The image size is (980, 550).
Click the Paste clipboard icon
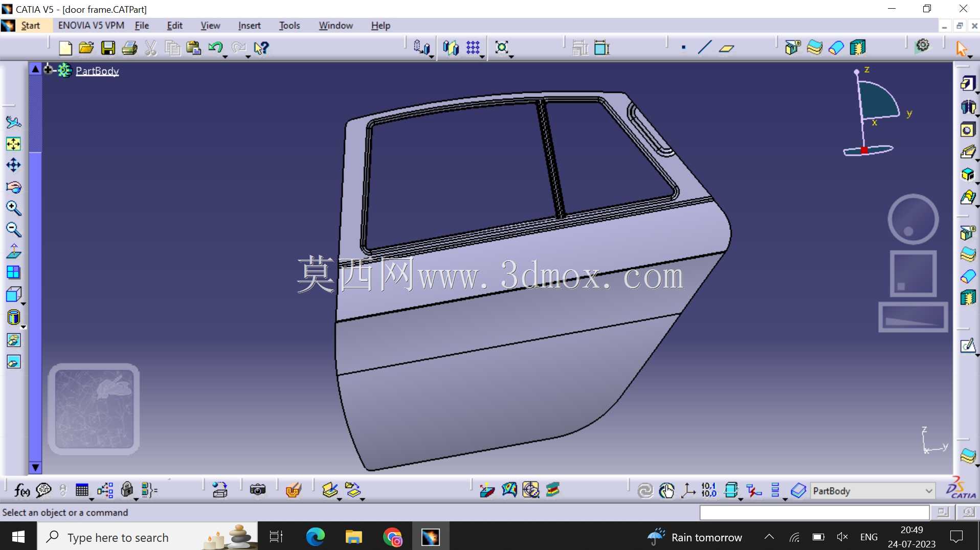pyautogui.click(x=193, y=48)
